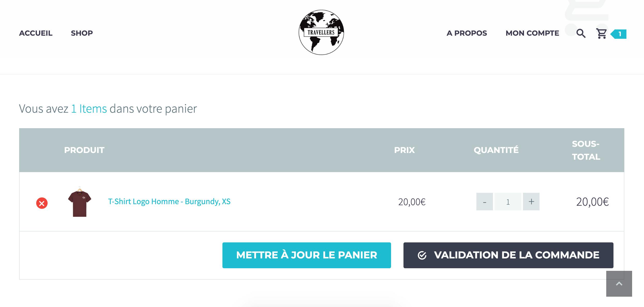The height and width of the screenshot is (307, 644).
Task: Increase quantity with the plus button
Action: pyautogui.click(x=531, y=202)
